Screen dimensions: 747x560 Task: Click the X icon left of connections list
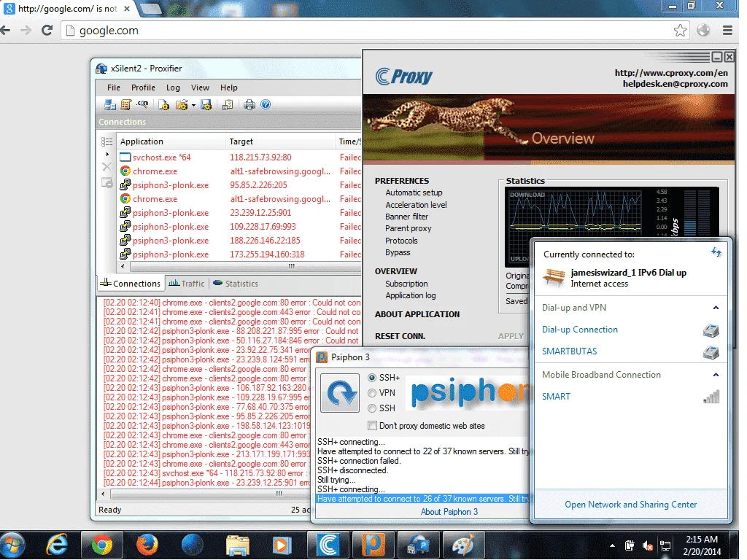coord(107,167)
